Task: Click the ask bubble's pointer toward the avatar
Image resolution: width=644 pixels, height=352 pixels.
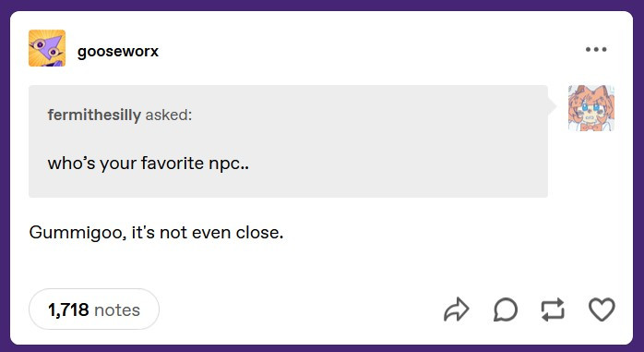Action: pos(552,107)
